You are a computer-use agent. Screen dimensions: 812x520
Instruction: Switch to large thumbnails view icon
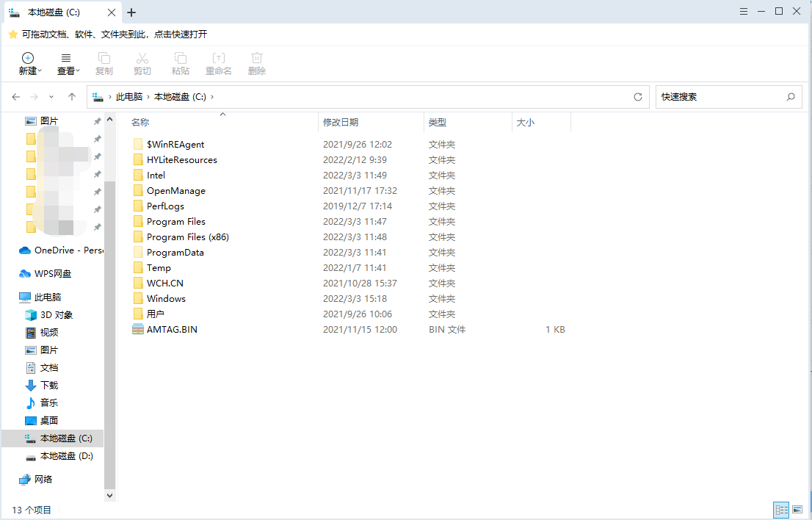tap(797, 509)
